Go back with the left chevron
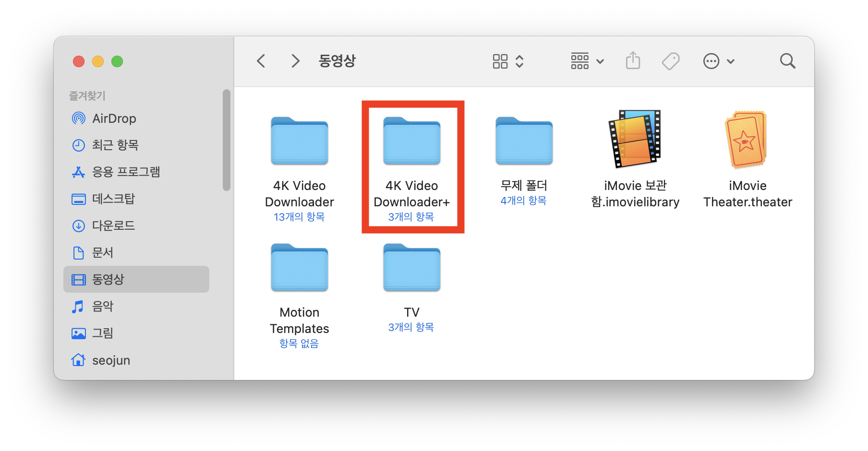This screenshot has width=868, height=451. click(261, 61)
